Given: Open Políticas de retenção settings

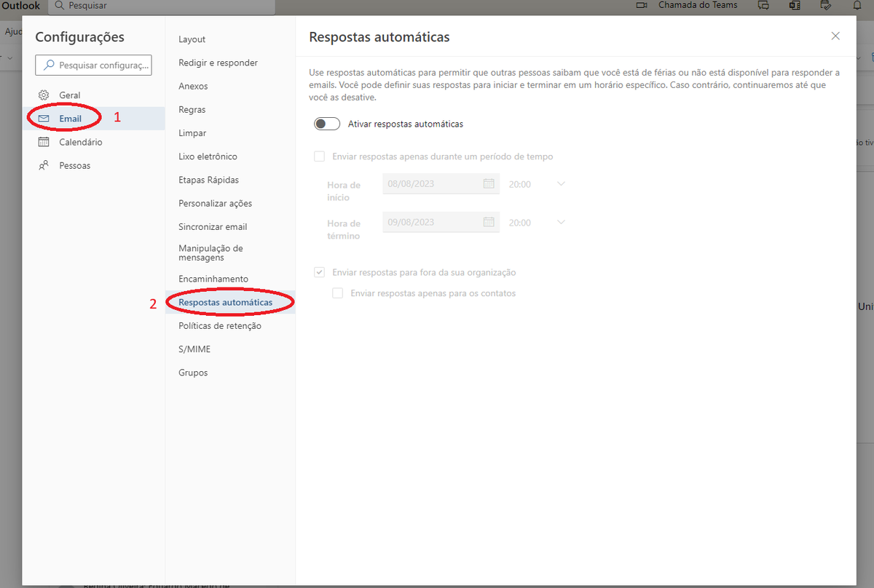Looking at the screenshot, I should point(220,326).
